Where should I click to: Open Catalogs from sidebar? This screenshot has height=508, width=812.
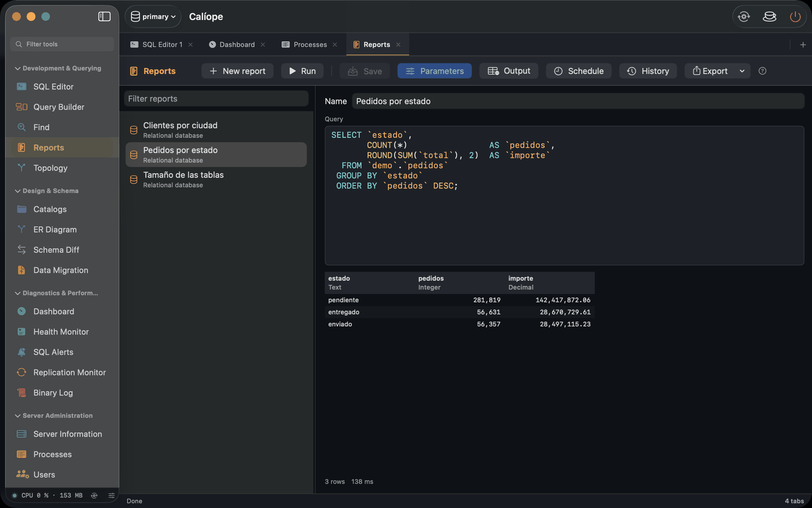pyautogui.click(x=62, y=209)
